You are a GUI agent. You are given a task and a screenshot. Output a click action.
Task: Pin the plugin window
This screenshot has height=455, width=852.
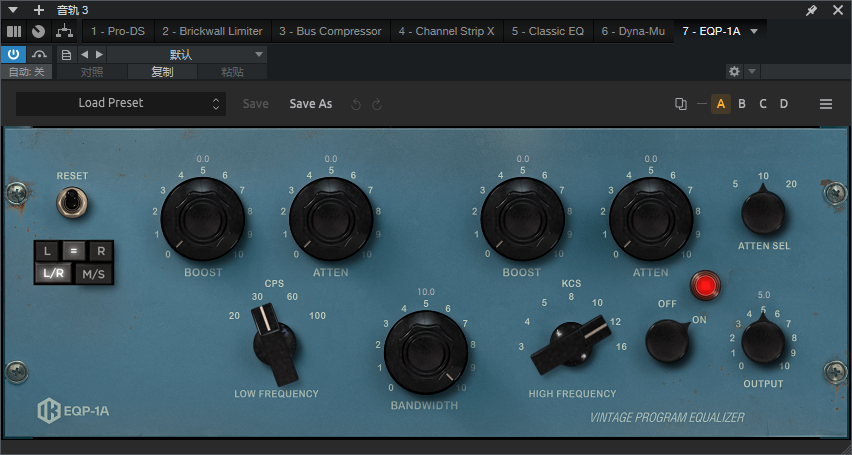[x=811, y=10]
